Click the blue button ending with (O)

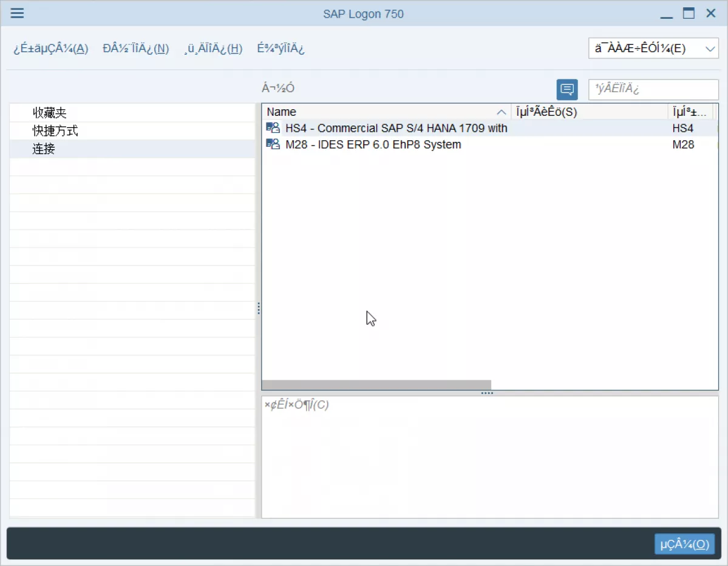pyautogui.click(x=684, y=544)
